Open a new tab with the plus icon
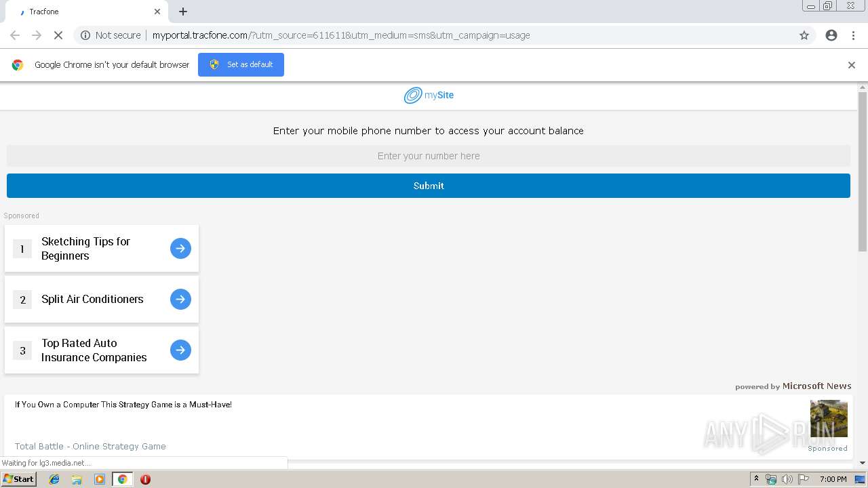This screenshot has height=488, width=868. pos(183,12)
